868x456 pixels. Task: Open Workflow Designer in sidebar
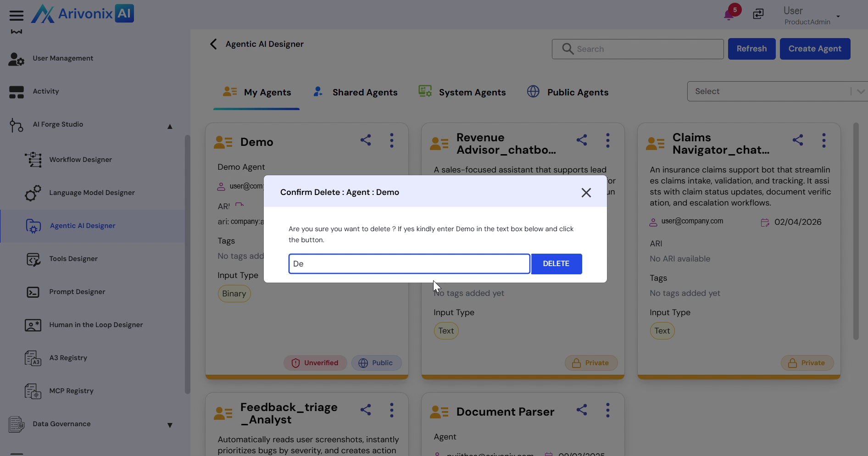click(x=81, y=160)
